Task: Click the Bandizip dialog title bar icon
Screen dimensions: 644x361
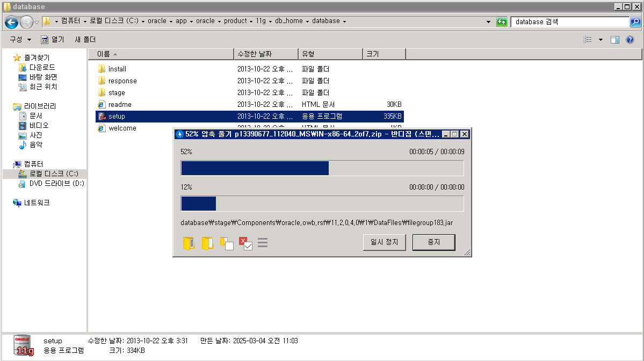Action: (x=179, y=134)
